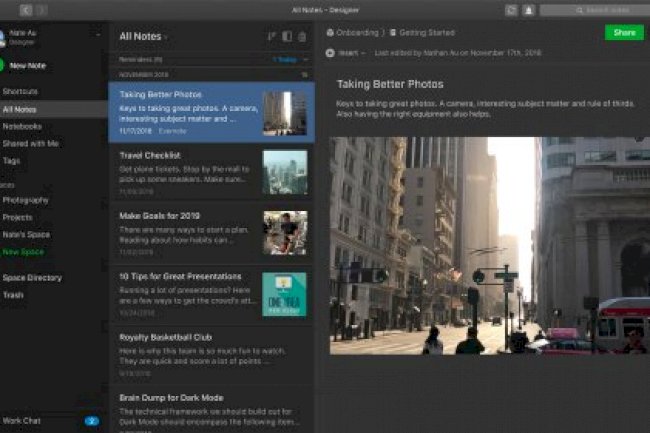Click the note list view options icon
The height and width of the screenshot is (433, 650).
click(287, 37)
